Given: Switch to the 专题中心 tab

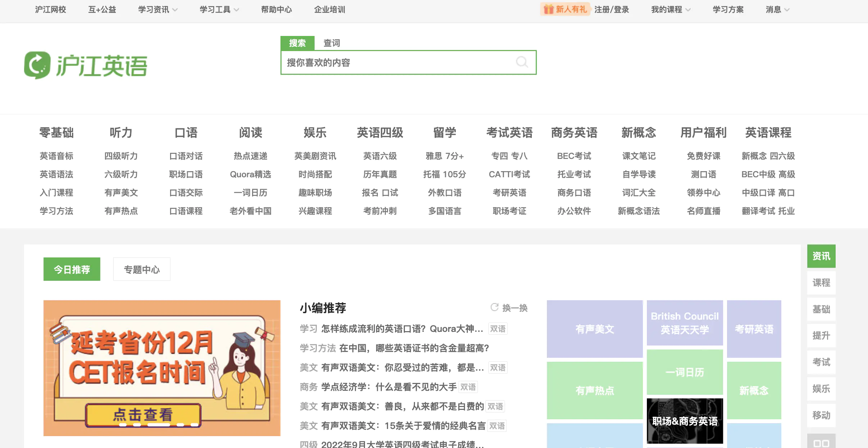Looking at the screenshot, I should coord(142,269).
